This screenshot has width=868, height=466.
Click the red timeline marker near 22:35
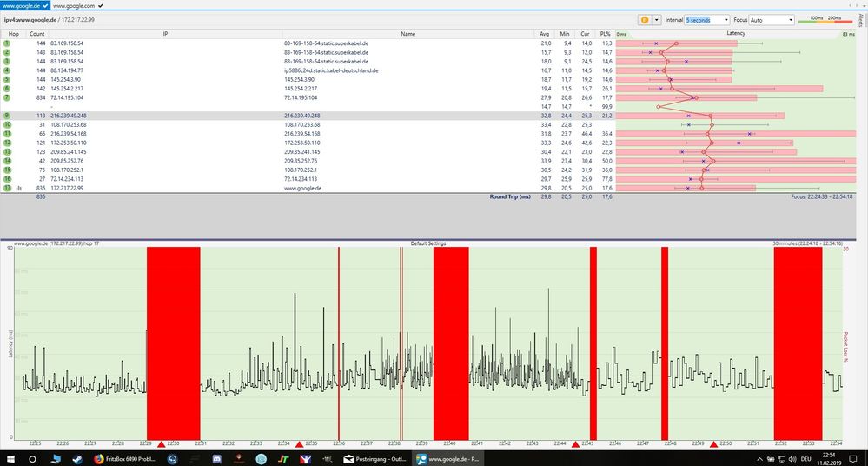click(299, 444)
